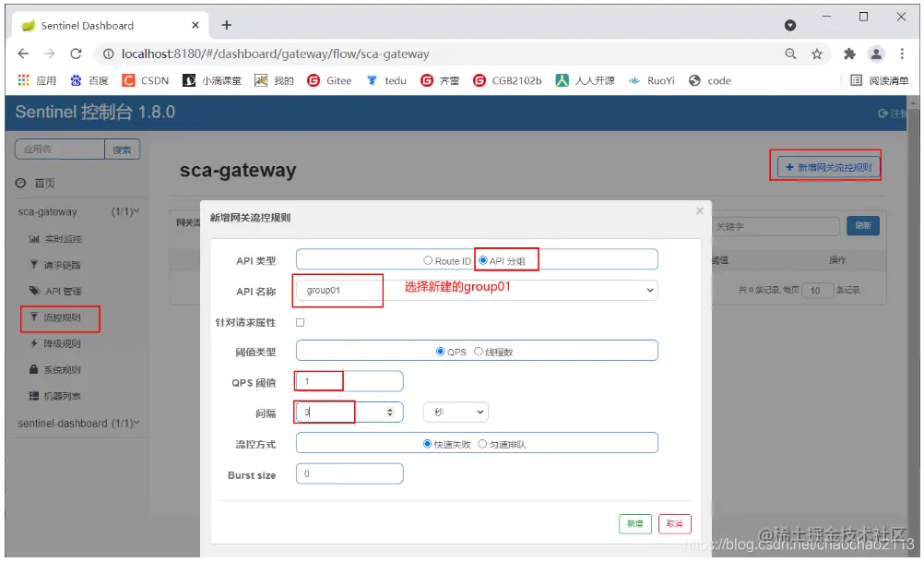
Task: Click the red 取消 button
Action: [x=674, y=523]
